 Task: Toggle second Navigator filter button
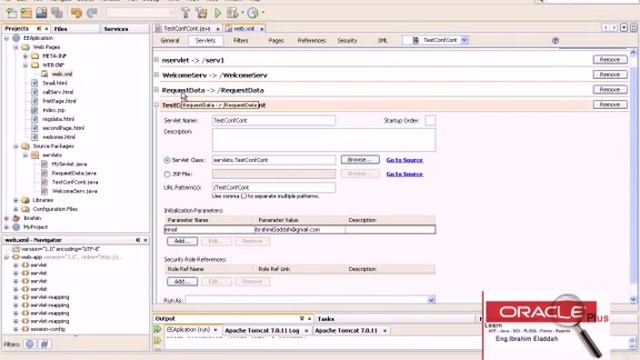[x=44, y=344]
